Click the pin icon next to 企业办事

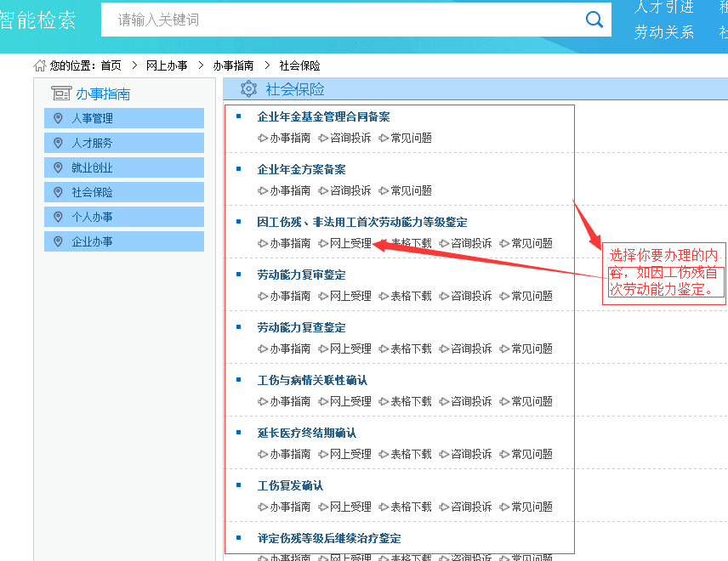click(x=58, y=241)
